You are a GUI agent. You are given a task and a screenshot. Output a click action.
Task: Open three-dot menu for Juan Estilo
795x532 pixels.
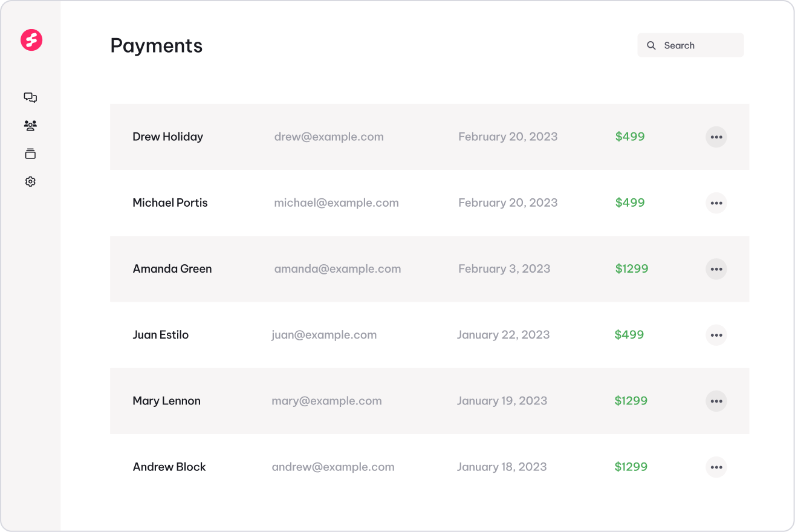click(716, 335)
